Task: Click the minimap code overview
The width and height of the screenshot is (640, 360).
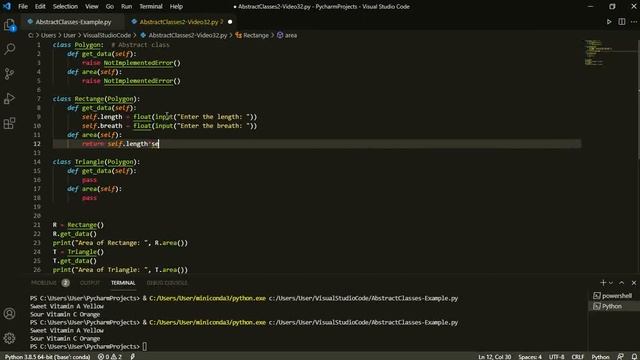Action: (x=598, y=52)
